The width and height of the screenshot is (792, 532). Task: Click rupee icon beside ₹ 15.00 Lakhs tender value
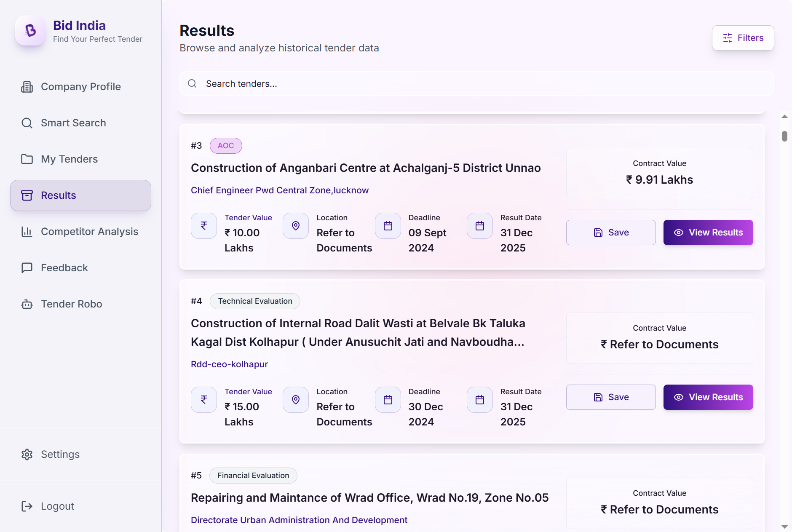pyautogui.click(x=204, y=400)
